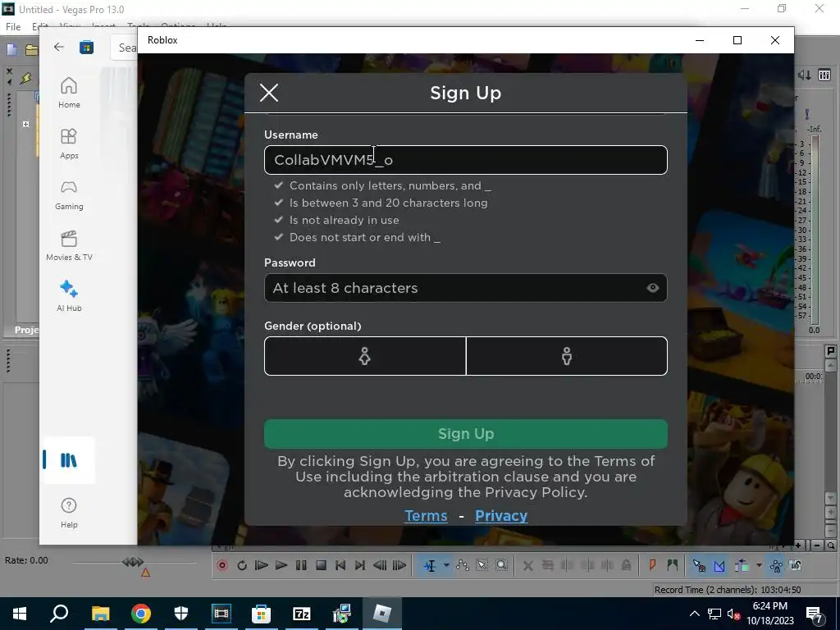Click Go to End in Vegas transport
The height and width of the screenshot is (630, 840).
(x=360, y=565)
